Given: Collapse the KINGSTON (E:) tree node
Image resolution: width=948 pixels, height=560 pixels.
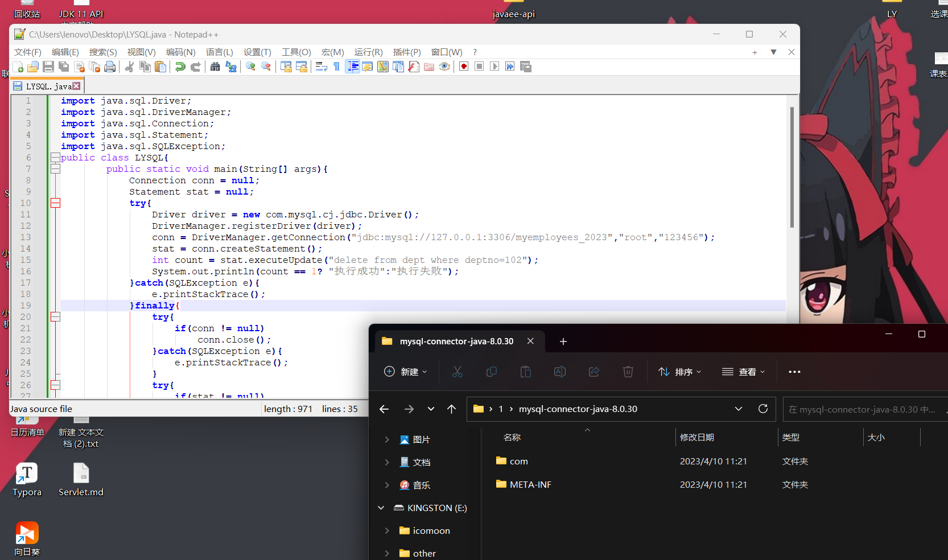Looking at the screenshot, I should point(381,508).
